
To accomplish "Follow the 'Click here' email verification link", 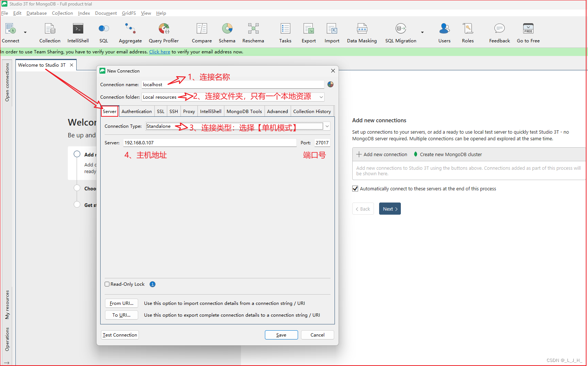I will click(x=160, y=52).
